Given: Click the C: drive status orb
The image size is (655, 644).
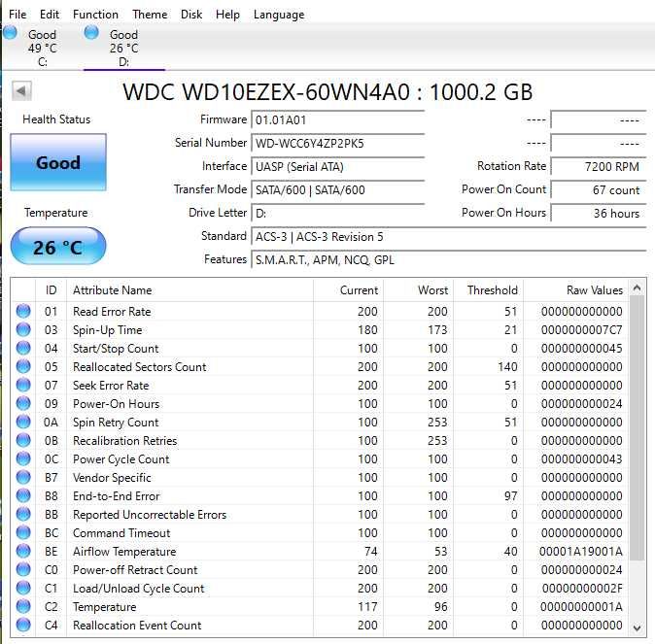Looking at the screenshot, I should (x=10, y=33).
